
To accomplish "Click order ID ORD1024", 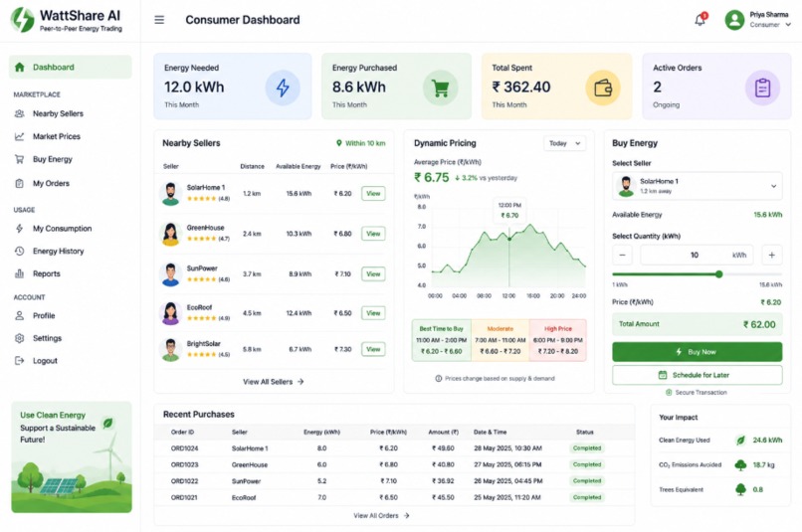I will click(x=185, y=448).
